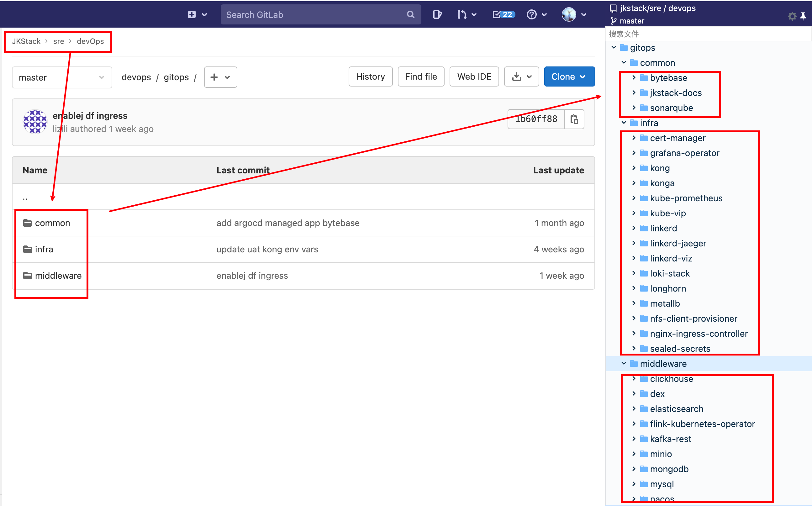Expand the sonarqube folder chevron

click(x=634, y=108)
